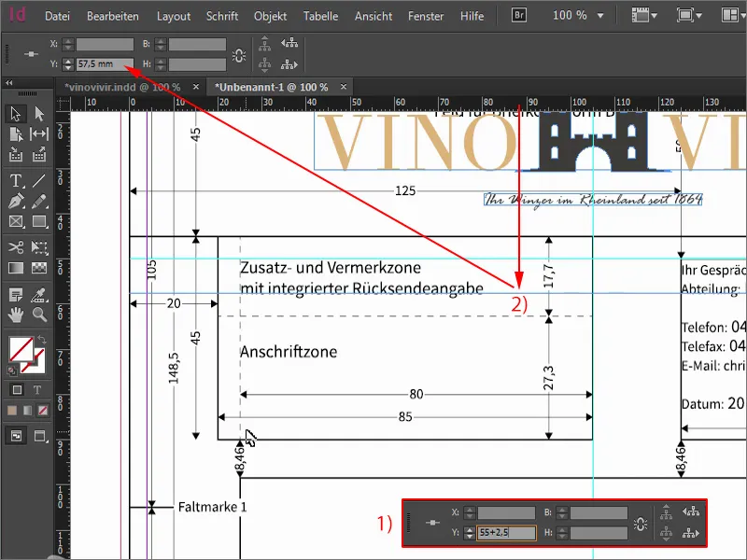Image resolution: width=747 pixels, height=560 pixels.
Task: Select the Hand tool
Action: [15, 315]
